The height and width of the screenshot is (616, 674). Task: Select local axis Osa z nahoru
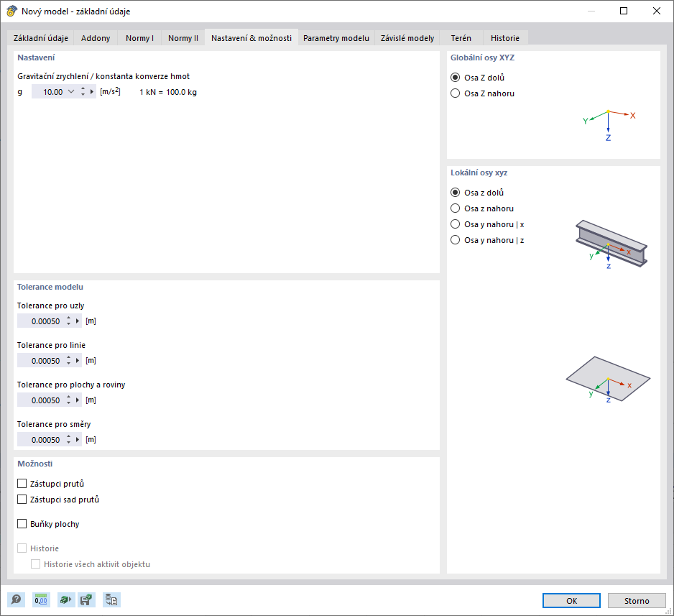(456, 208)
